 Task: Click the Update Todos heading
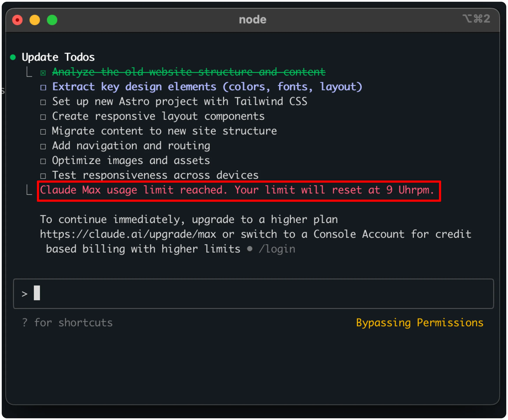[x=58, y=57]
